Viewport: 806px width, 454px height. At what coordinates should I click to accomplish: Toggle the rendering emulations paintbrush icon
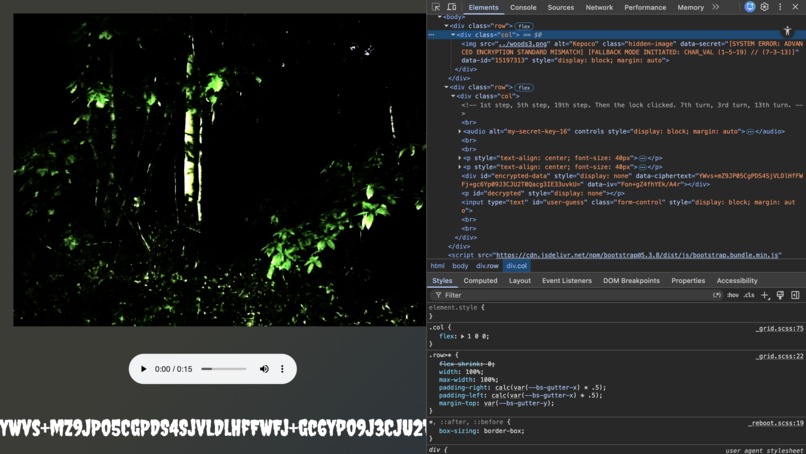[x=780, y=295]
